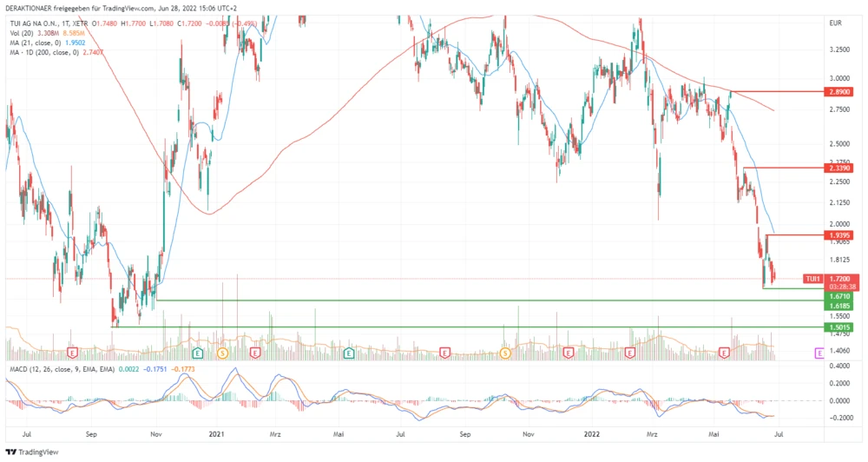Image resolution: width=868 pixels, height=462 pixels.
Task: Click the 1.6185 support price label
Action: 839,306
